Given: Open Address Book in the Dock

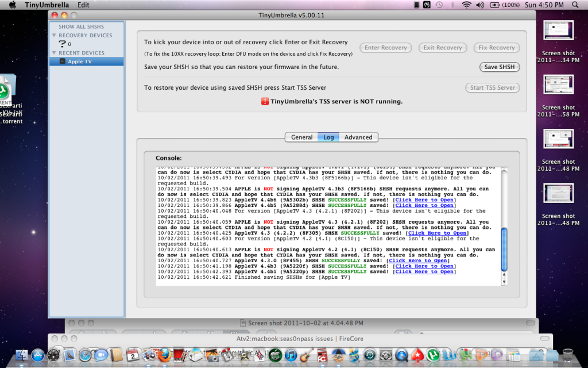Looking at the screenshot, I should pos(117,355).
